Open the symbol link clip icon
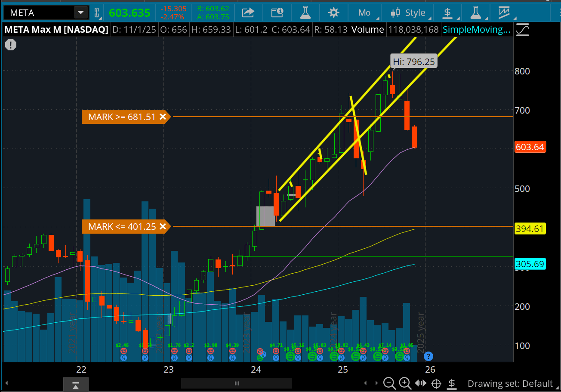This screenshot has height=392, width=561. [97, 12]
